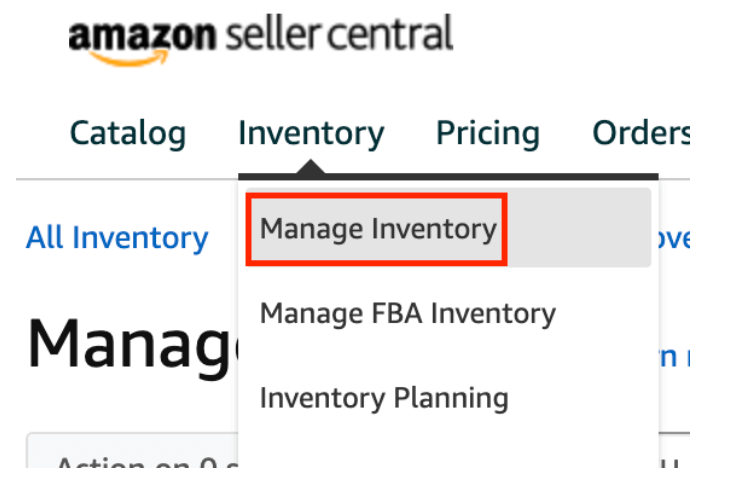Click blank area below Inventory Planning
Image resolution: width=730 pixels, height=486 pixels.
448,447
